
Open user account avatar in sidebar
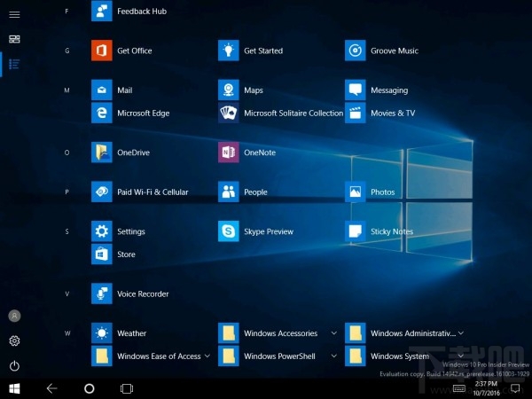[14, 316]
